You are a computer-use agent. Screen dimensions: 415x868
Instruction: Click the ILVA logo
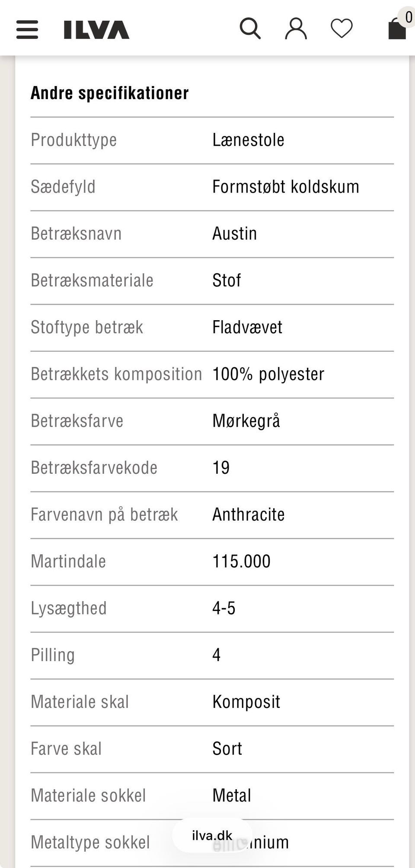tap(96, 30)
